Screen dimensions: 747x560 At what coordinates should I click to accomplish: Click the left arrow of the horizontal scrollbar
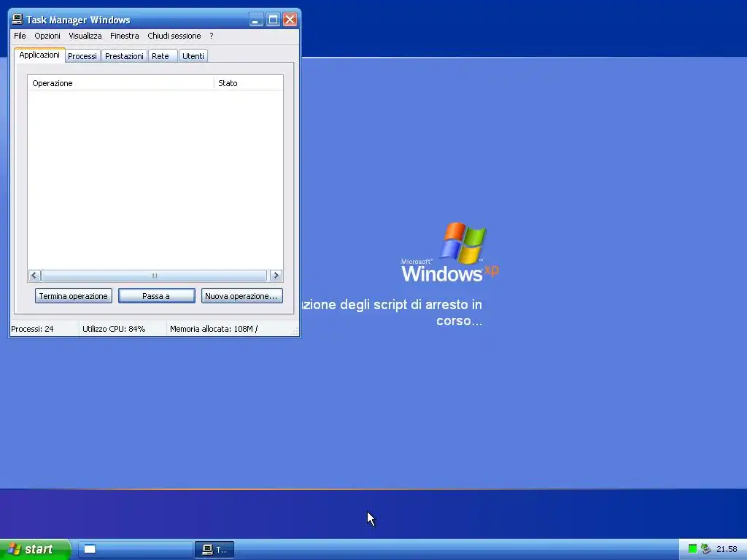point(34,275)
